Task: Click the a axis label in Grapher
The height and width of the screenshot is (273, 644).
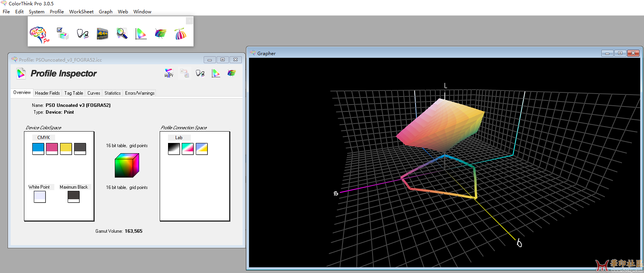Action: pyautogui.click(x=336, y=194)
